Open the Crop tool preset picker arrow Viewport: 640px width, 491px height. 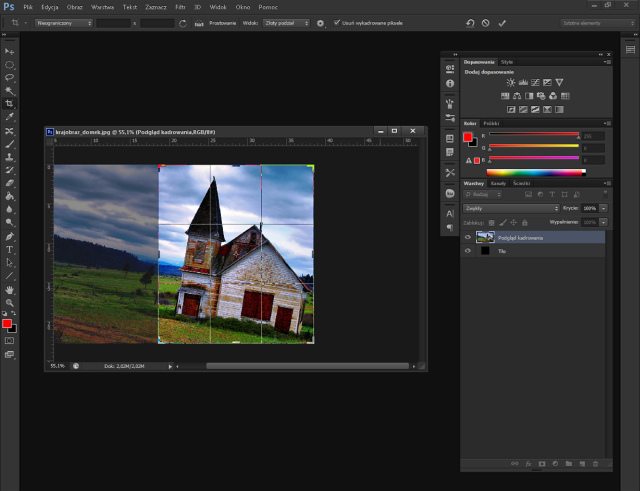point(25,23)
